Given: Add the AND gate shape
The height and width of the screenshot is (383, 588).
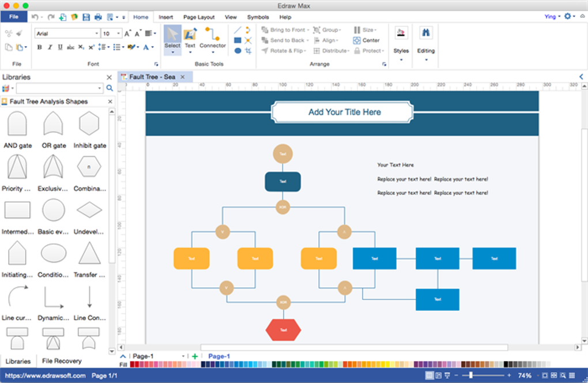Looking at the screenshot, I should pyautogui.click(x=17, y=129).
